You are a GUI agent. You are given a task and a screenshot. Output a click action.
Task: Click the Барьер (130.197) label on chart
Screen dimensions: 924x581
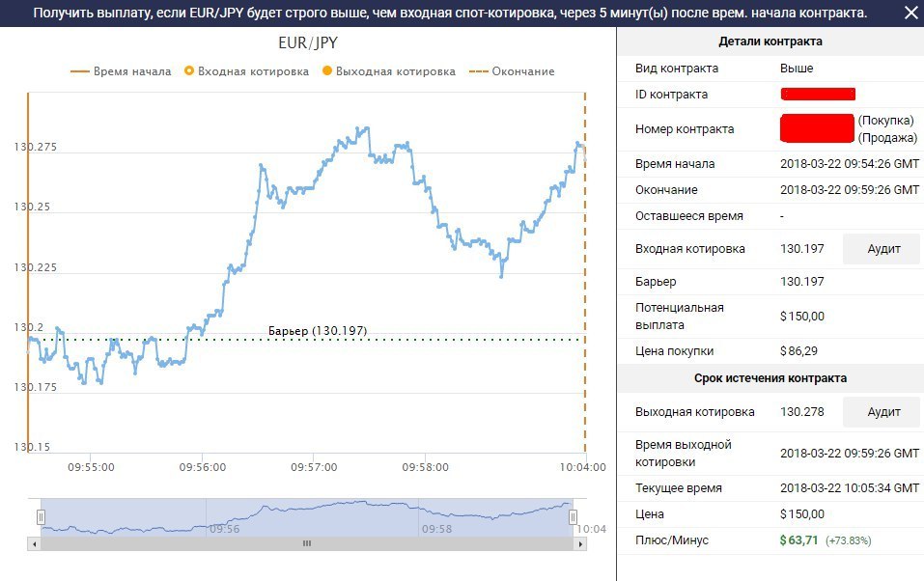pos(317,331)
